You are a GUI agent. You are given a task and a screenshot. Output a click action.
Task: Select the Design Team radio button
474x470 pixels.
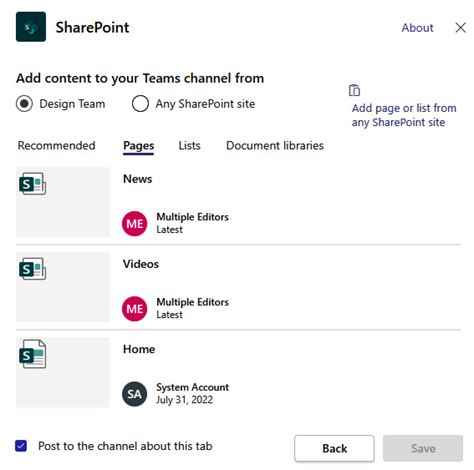24,104
